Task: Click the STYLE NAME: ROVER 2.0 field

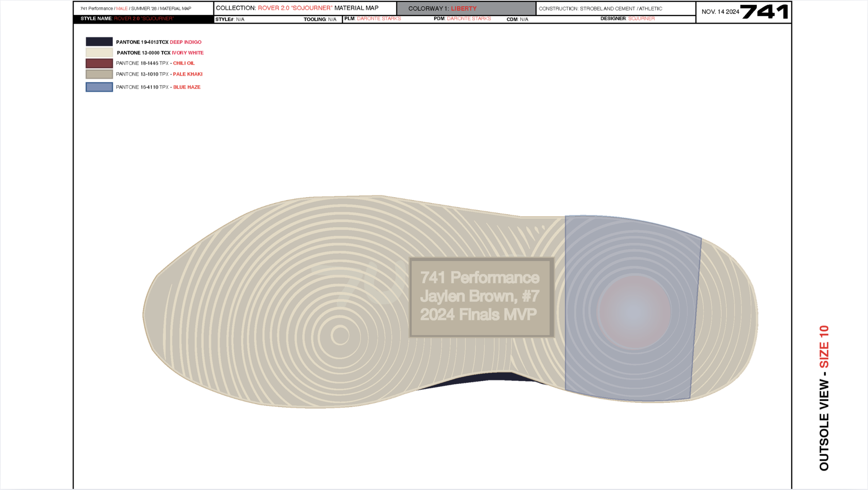Action: [x=127, y=19]
